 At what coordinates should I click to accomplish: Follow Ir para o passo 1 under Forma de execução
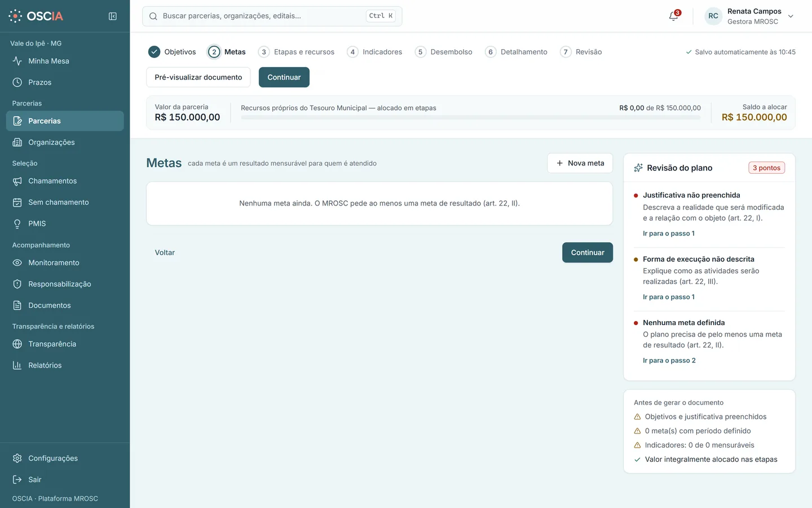pos(669,297)
